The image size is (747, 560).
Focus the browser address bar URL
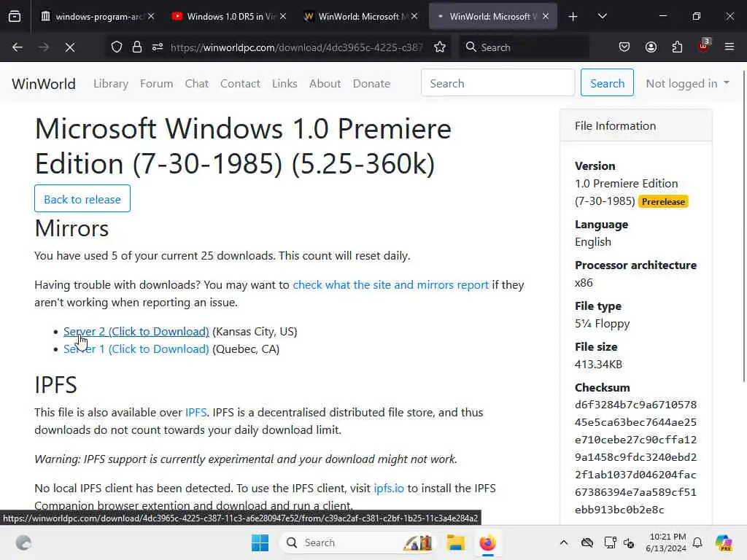(x=296, y=47)
